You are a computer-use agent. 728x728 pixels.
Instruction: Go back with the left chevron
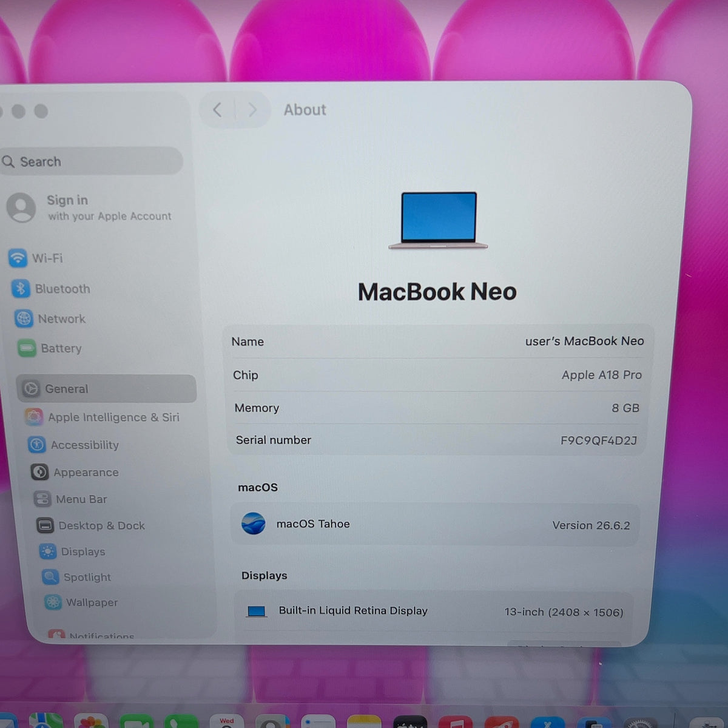click(x=218, y=110)
